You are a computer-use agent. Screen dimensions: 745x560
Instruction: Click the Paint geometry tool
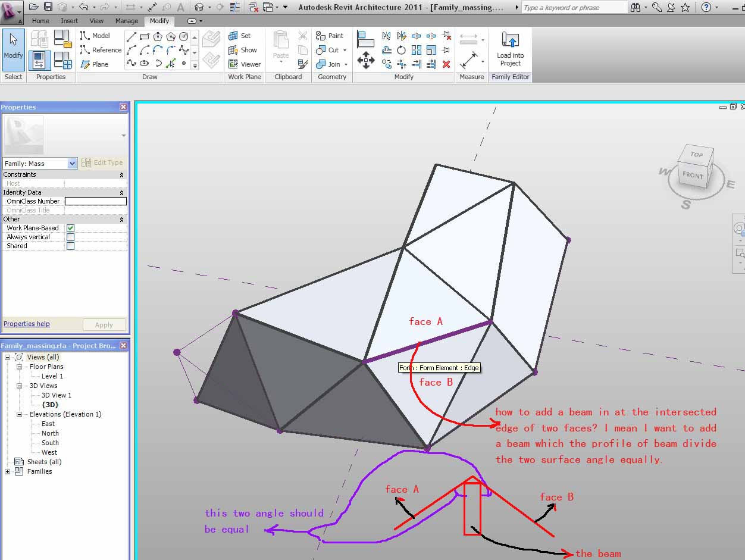tap(330, 36)
